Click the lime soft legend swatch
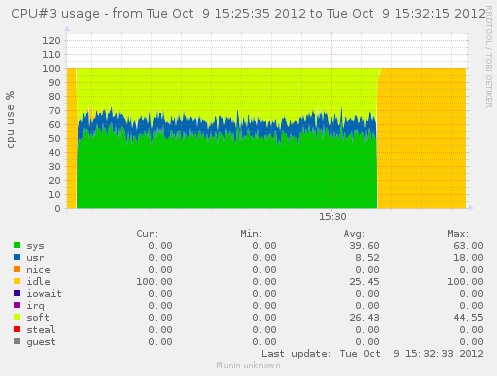The image size is (497, 376). [x=17, y=317]
